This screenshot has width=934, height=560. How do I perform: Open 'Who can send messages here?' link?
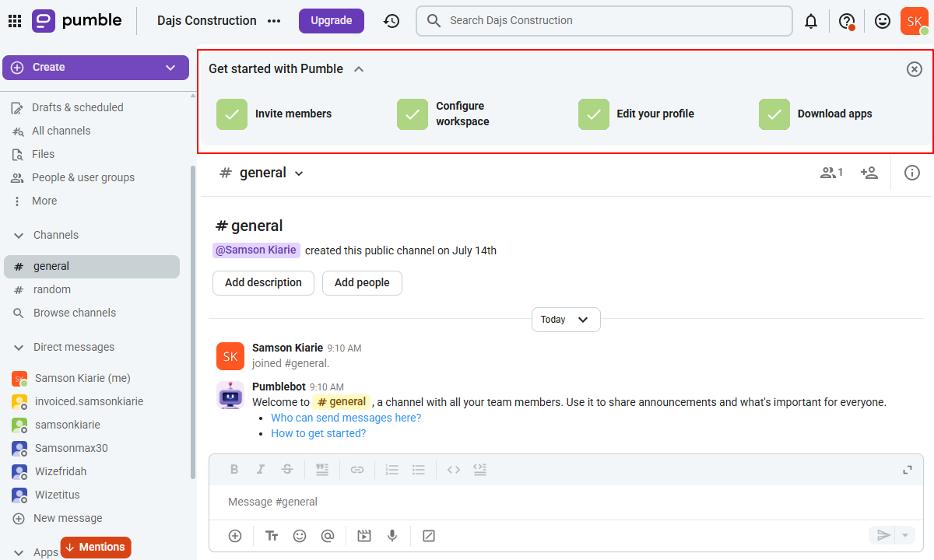point(346,418)
